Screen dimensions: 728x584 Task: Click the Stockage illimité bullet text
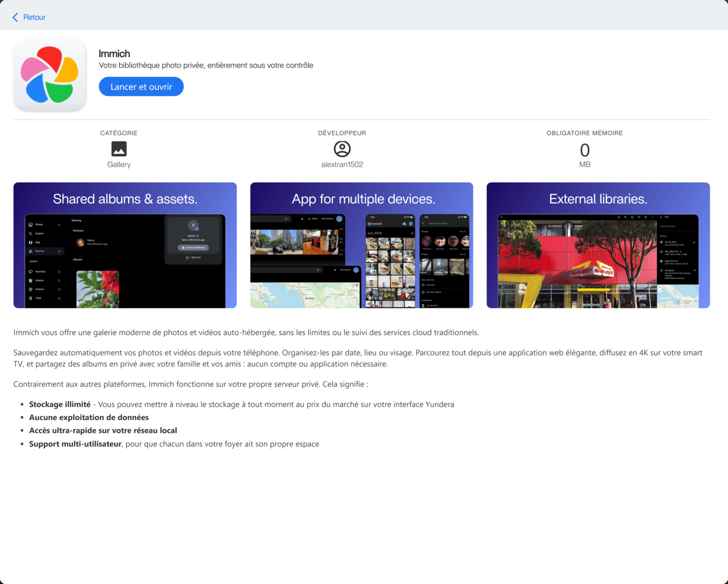(x=60, y=404)
